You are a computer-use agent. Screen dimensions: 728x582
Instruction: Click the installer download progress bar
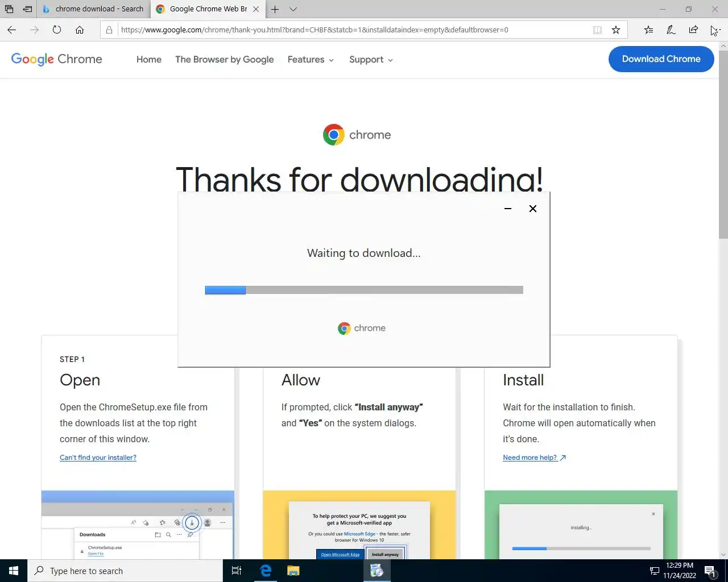pyautogui.click(x=364, y=290)
